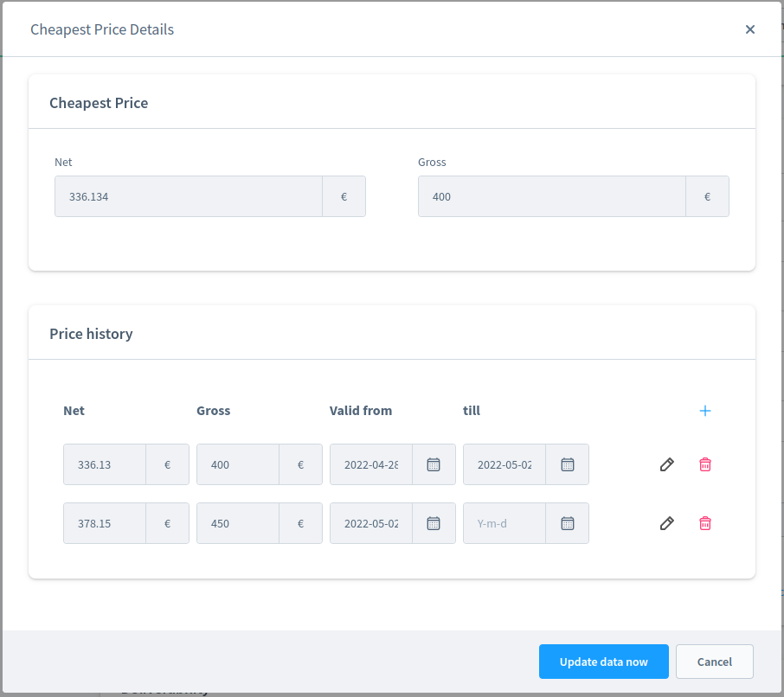
Task: Open the calendar for the first Valid from date
Action: 433,464
